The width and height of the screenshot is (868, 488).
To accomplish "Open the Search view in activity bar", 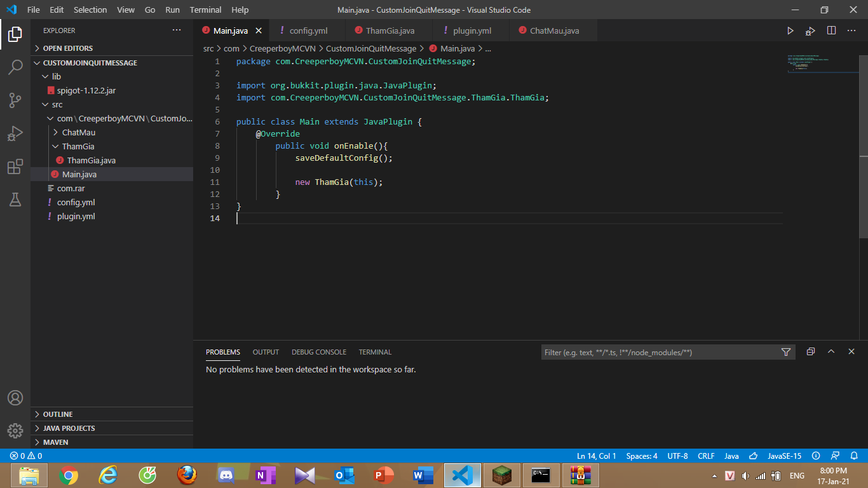I will [x=15, y=67].
